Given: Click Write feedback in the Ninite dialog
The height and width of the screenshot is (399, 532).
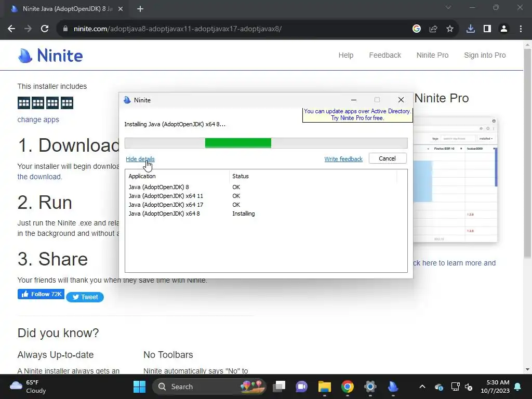Looking at the screenshot, I should tap(343, 159).
